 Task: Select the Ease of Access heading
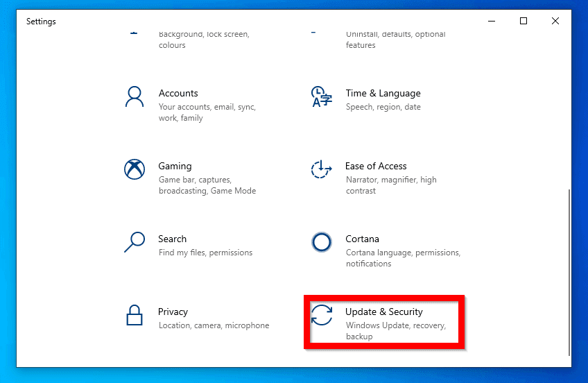pos(376,166)
